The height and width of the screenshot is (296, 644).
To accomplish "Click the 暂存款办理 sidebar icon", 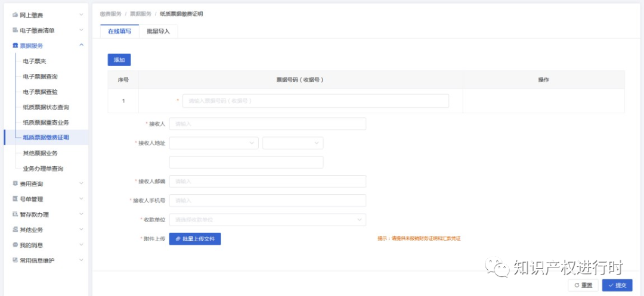I will 15,214.
